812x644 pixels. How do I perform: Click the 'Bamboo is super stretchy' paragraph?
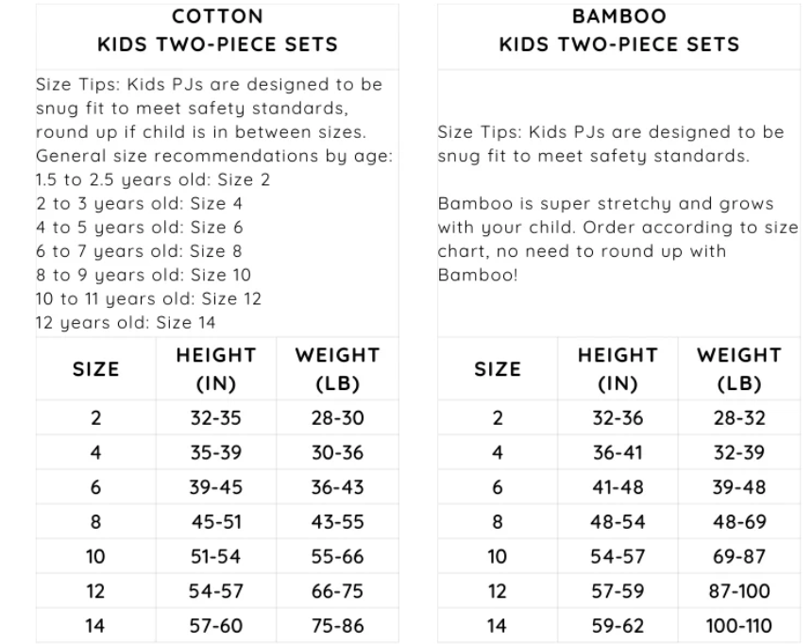click(x=617, y=239)
